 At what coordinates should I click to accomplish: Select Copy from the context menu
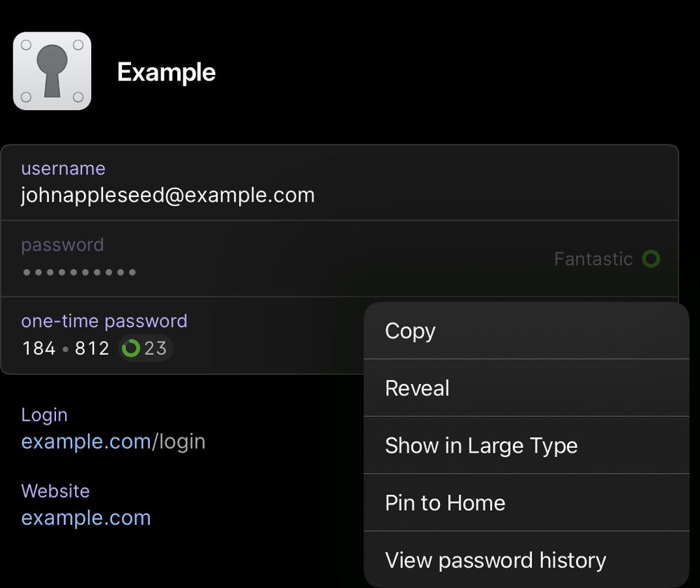pos(526,331)
